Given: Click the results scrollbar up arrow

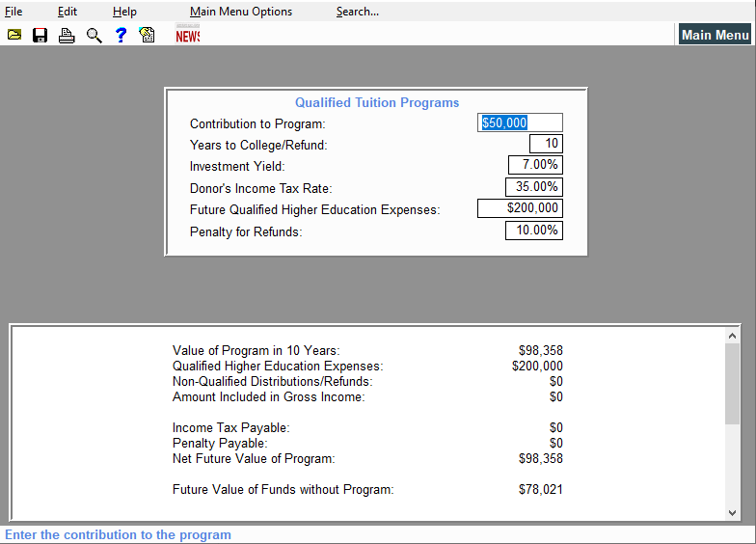Looking at the screenshot, I should 732,336.
